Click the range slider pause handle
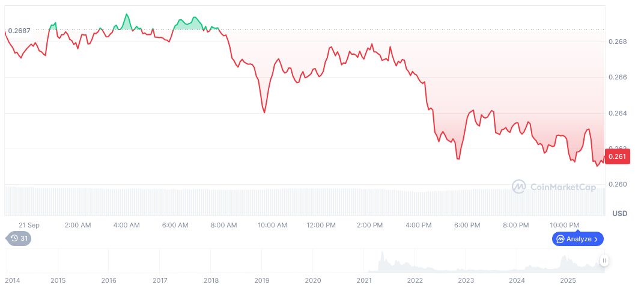This screenshot has width=644, height=287. [x=604, y=261]
